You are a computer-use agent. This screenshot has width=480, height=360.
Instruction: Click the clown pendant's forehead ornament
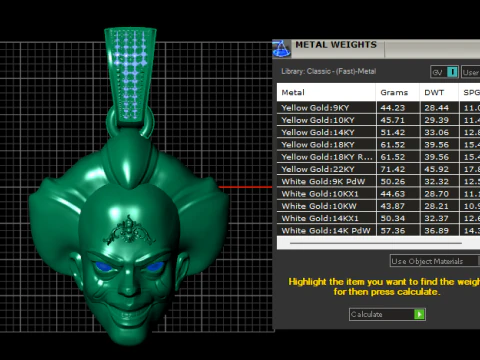click(x=129, y=230)
